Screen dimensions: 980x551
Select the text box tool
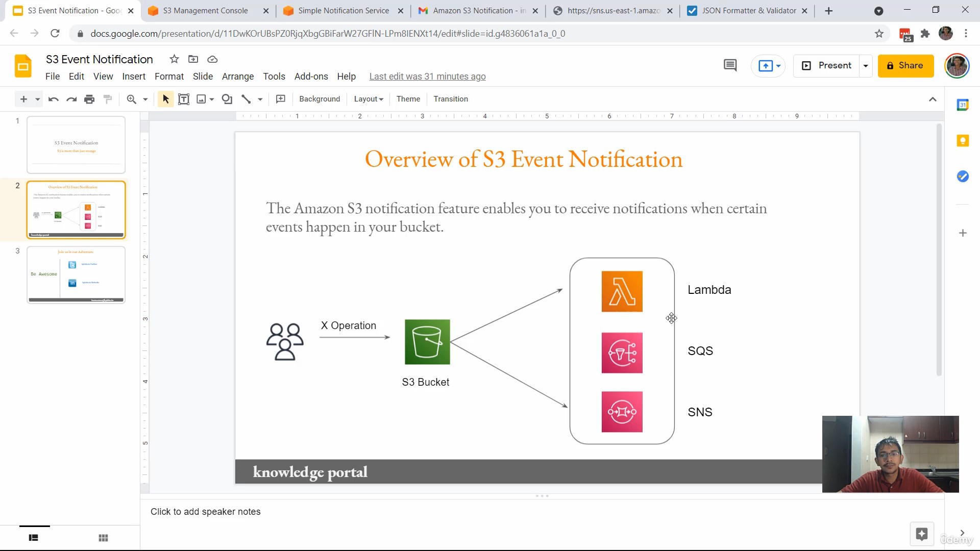184,99
